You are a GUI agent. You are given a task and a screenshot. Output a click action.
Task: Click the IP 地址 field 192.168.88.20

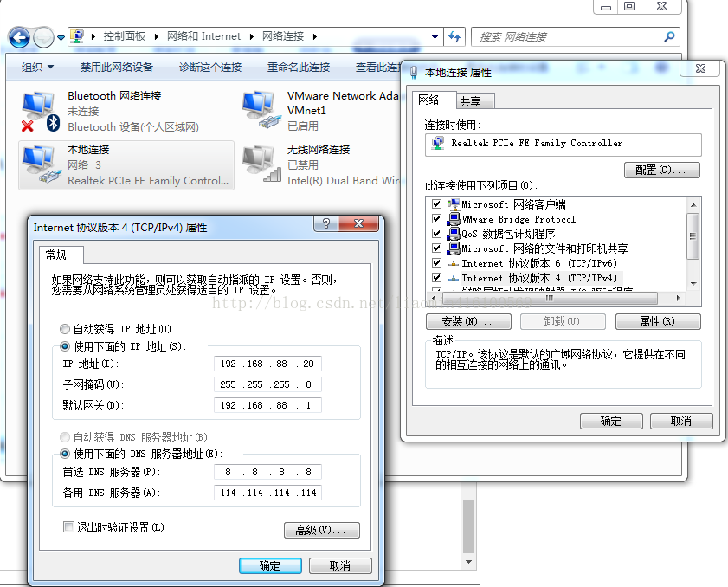pyautogui.click(x=267, y=364)
